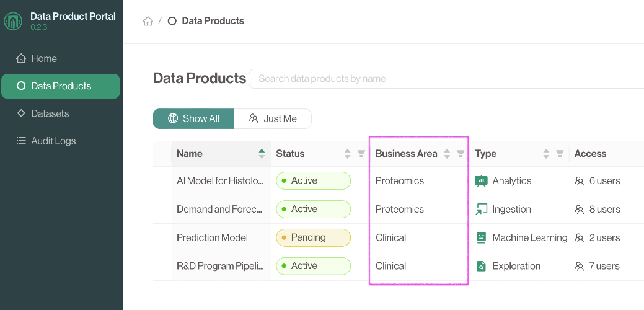
Task: Click the 7 users access text
Action: [x=604, y=266]
